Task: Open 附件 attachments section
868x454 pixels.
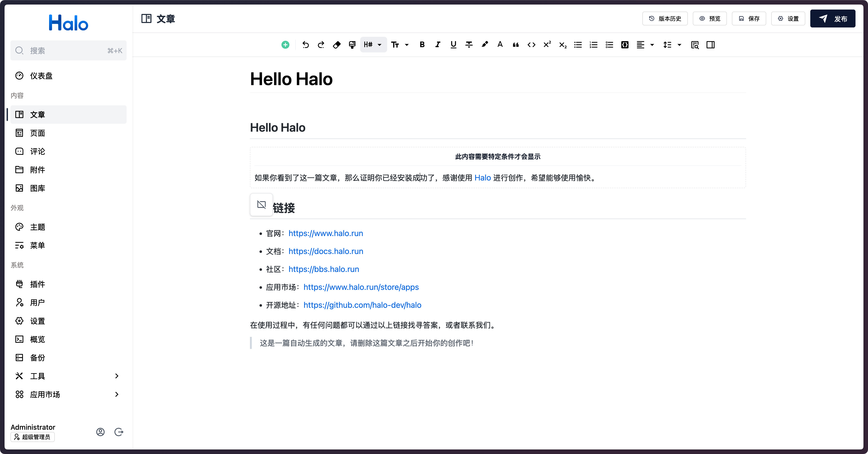Action: click(68, 170)
